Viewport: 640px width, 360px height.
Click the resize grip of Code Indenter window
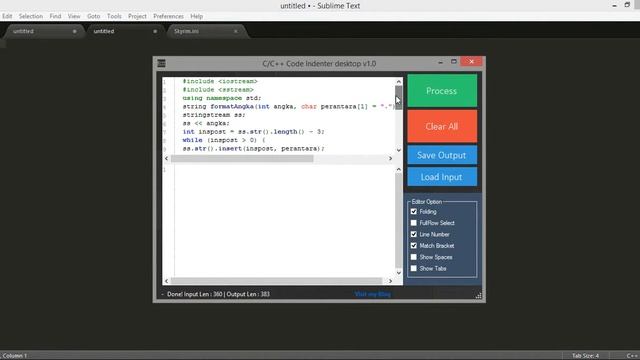click(x=478, y=296)
